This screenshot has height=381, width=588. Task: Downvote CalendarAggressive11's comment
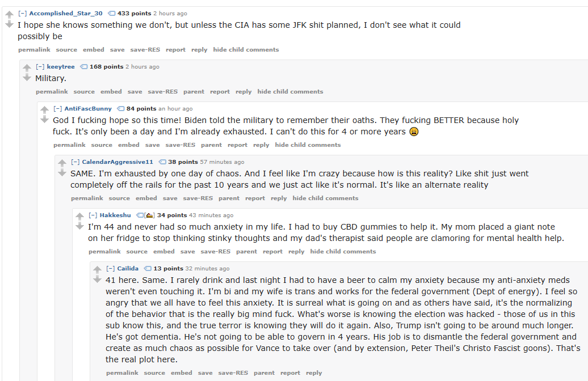(x=62, y=172)
